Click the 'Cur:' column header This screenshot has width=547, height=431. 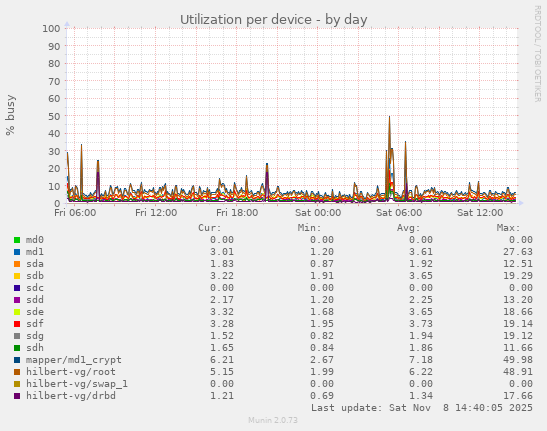(x=210, y=228)
